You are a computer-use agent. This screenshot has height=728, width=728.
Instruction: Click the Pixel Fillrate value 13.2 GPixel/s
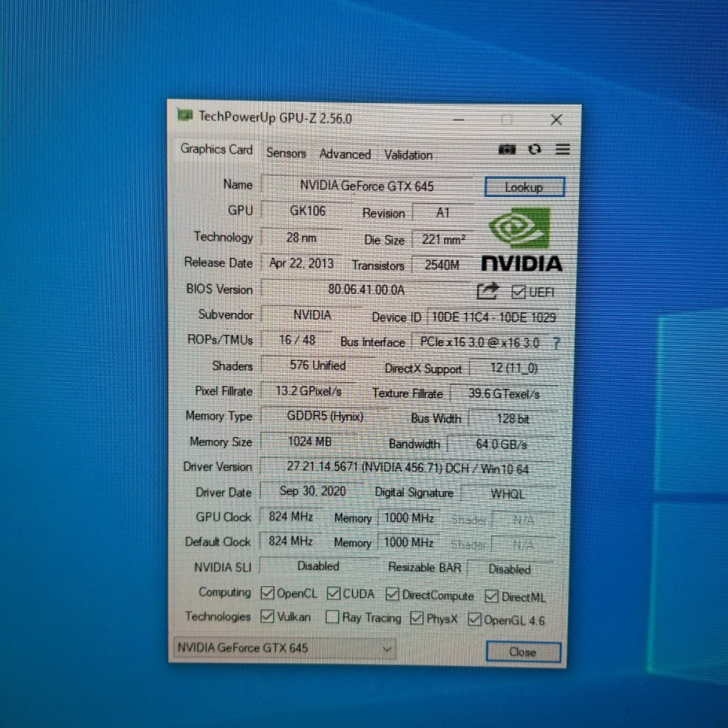pos(308,391)
